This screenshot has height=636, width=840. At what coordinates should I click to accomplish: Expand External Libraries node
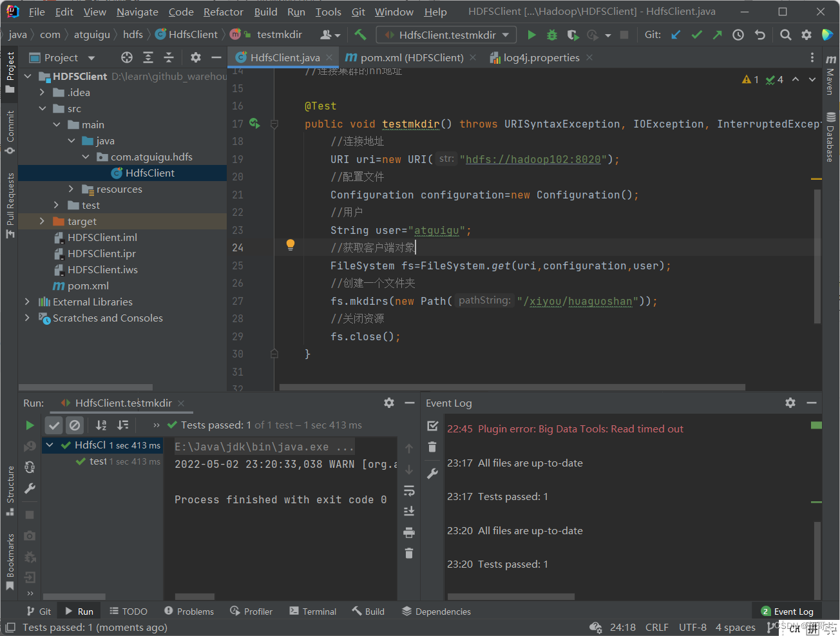point(27,302)
